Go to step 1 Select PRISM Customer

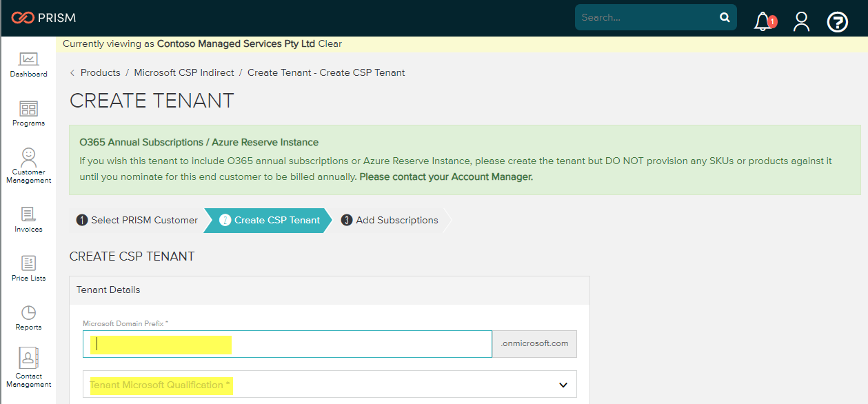coord(137,221)
